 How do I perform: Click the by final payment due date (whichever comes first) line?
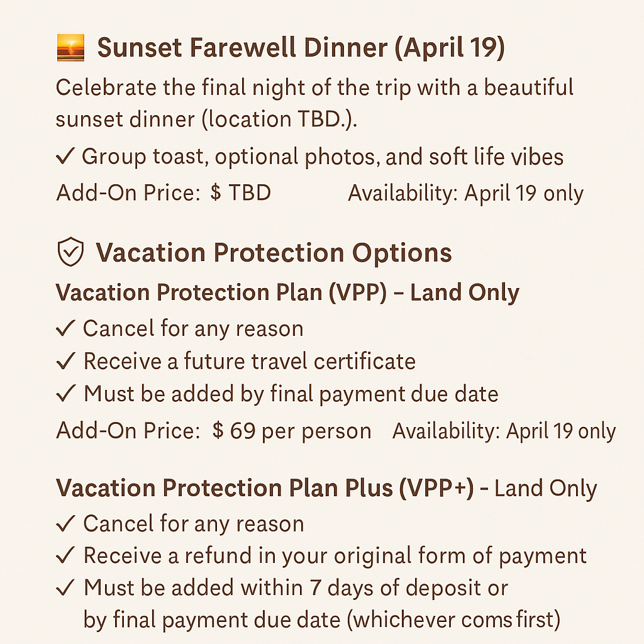pyautogui.click(x=321, y=620)
